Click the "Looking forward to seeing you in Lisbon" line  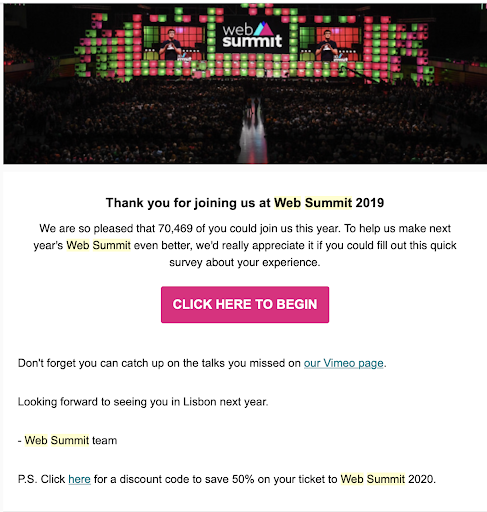[143, 402]
